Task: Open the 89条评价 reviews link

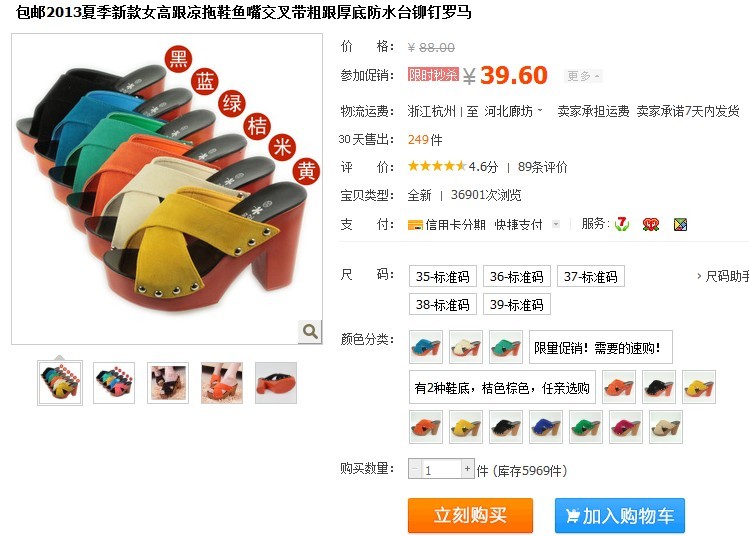Action: click(543, 167)
